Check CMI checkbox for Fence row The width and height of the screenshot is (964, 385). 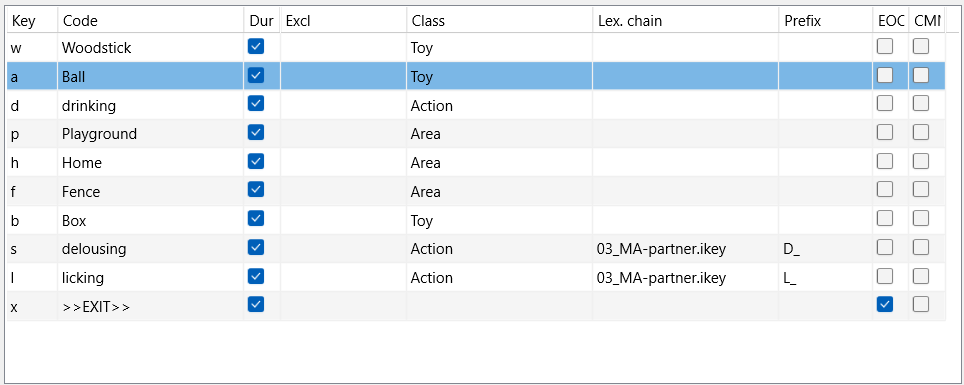pos(920,190)
